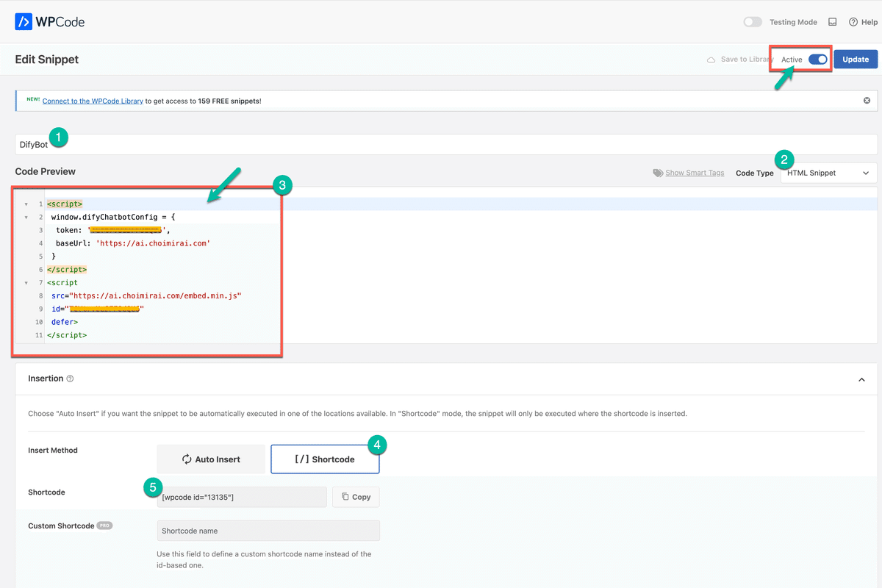Click the baseUrl code line
This screenshot has width=882, height=588.
[133, 243]
